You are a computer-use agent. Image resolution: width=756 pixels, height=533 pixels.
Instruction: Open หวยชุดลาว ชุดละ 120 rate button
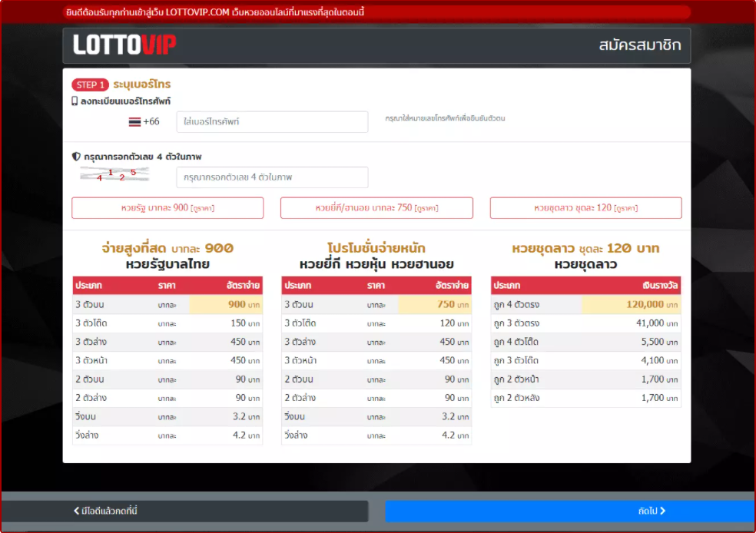tap(585, 207)
